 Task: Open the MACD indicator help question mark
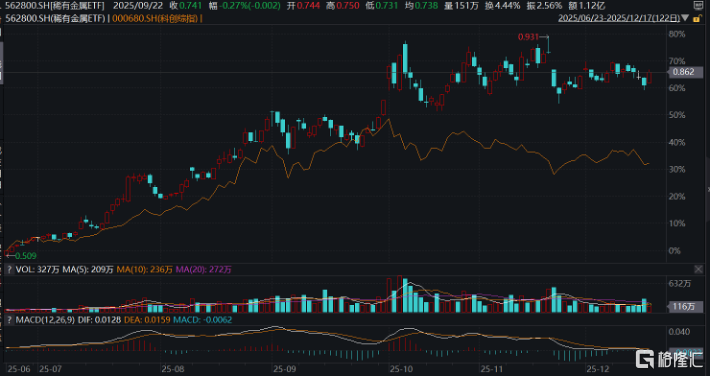(9, 320)
